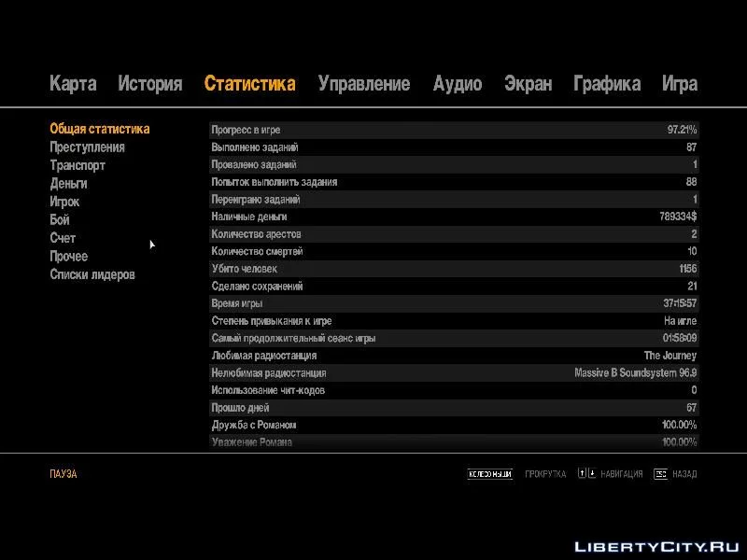
Task: View the Деньги statistics category
Action: (x=68, y=184)
